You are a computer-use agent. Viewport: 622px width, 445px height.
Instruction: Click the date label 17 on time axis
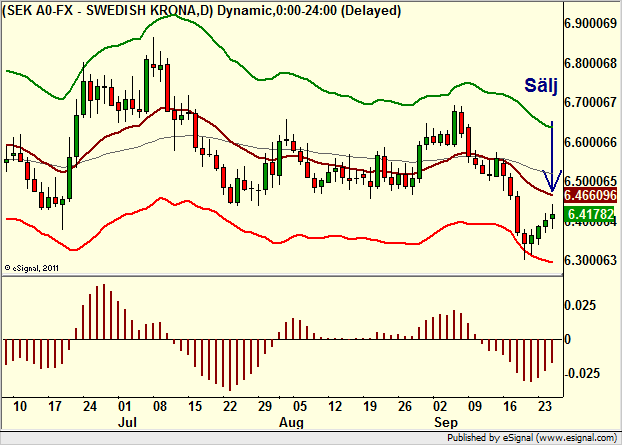(55, 407)
